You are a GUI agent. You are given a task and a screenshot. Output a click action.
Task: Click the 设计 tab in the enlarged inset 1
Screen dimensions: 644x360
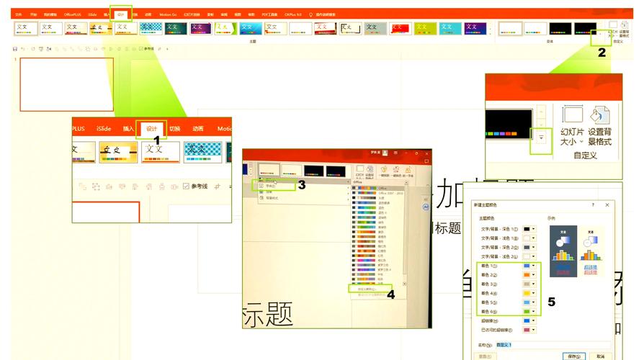point(151,128)
